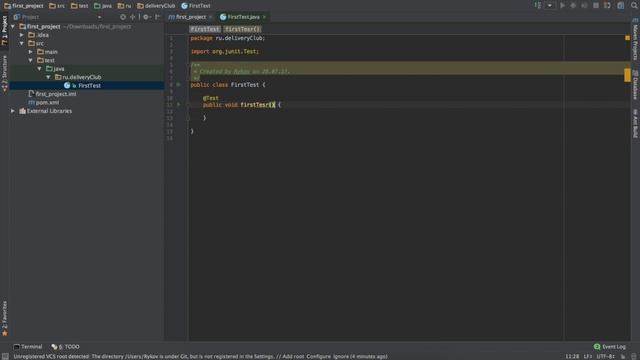The width and height of the screenshot is (640, 360).
Task: Click the green Run button
Action: 562,5
